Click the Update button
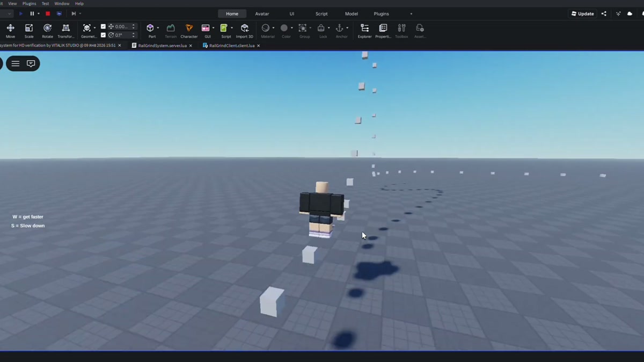644x362 pixels. [x=582, y=14]
